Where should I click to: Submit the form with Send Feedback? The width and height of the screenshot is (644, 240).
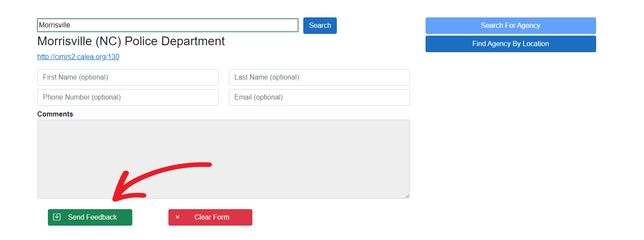[x=90, y=217]
